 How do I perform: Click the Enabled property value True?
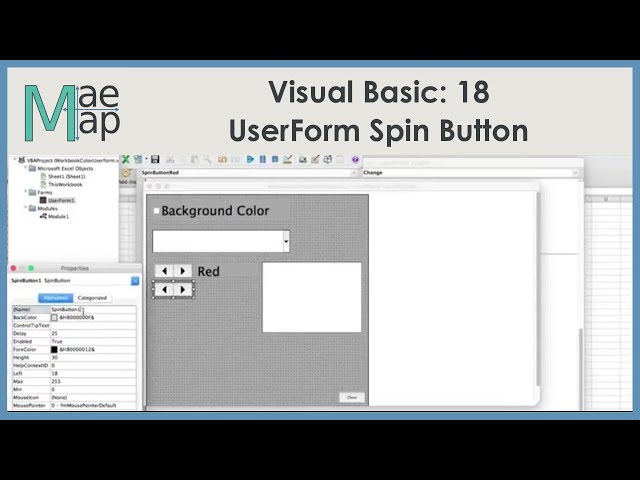click(x=93, y=341)
